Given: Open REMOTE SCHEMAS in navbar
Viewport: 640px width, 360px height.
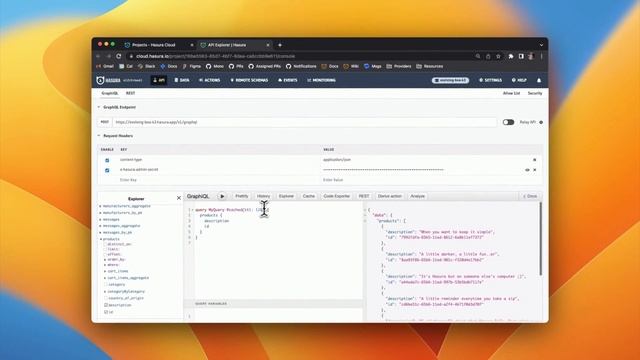Looking at the screenshot, I should pyautogui.click(x=249, y=80).
